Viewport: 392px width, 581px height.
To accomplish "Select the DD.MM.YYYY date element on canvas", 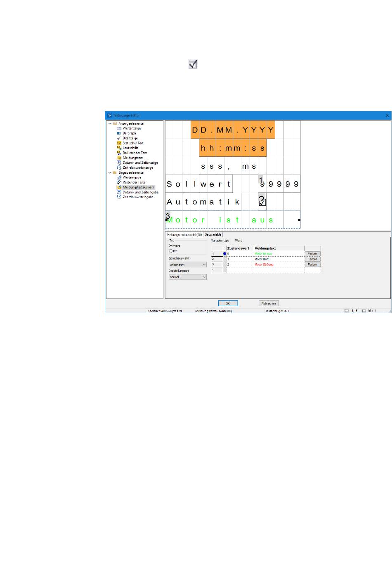I will point(233,130).
